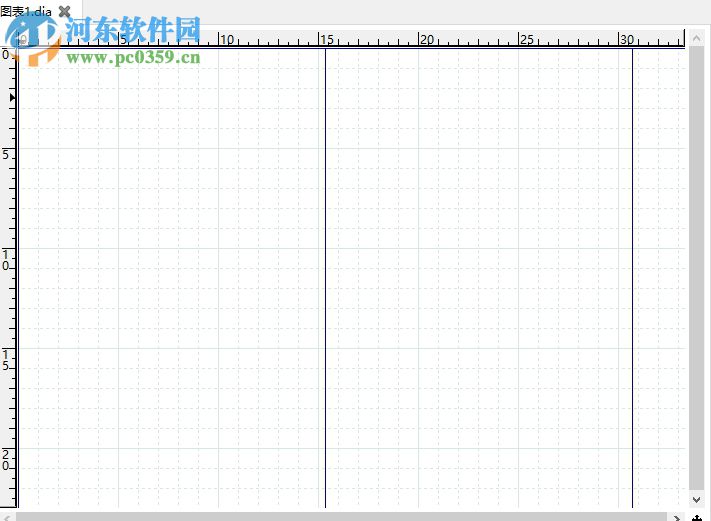The height and width of the screenshot is (521, 711).
Task: Click the vertical scrollbar up arrow
Action: 696,39
